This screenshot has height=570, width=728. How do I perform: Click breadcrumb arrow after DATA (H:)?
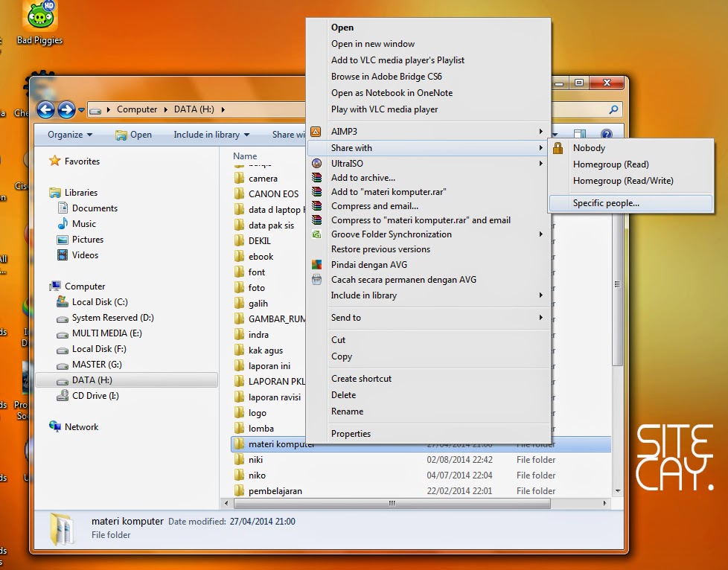coord(223,109)
